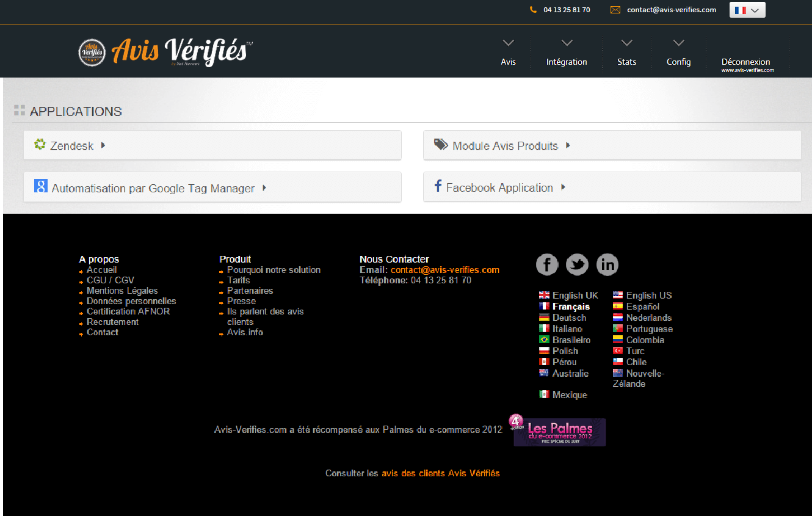Open the Contact link under A propos
812x516 pixels.
coord(103,332)
